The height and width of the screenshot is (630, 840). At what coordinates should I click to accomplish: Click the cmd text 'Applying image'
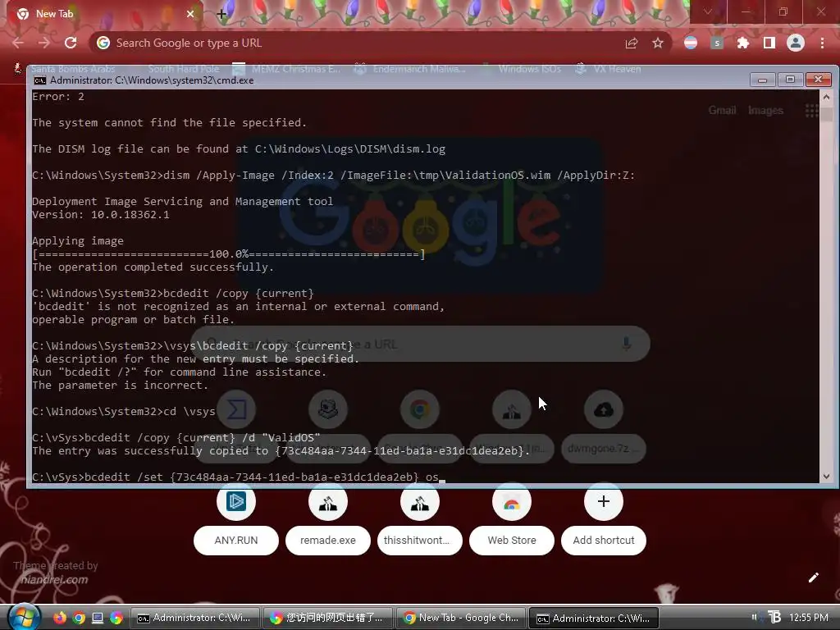coord(78,241)
